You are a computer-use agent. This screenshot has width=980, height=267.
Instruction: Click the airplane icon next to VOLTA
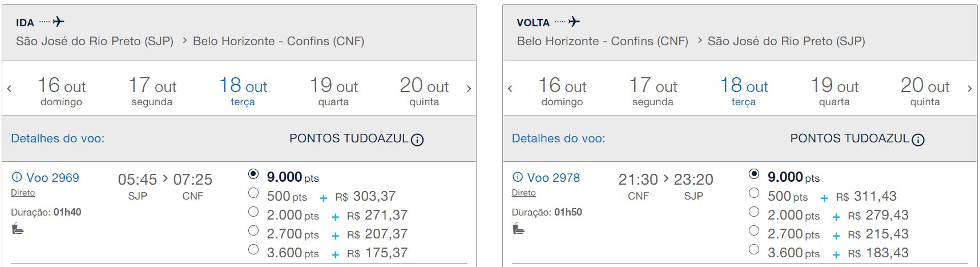click(574, 22)
